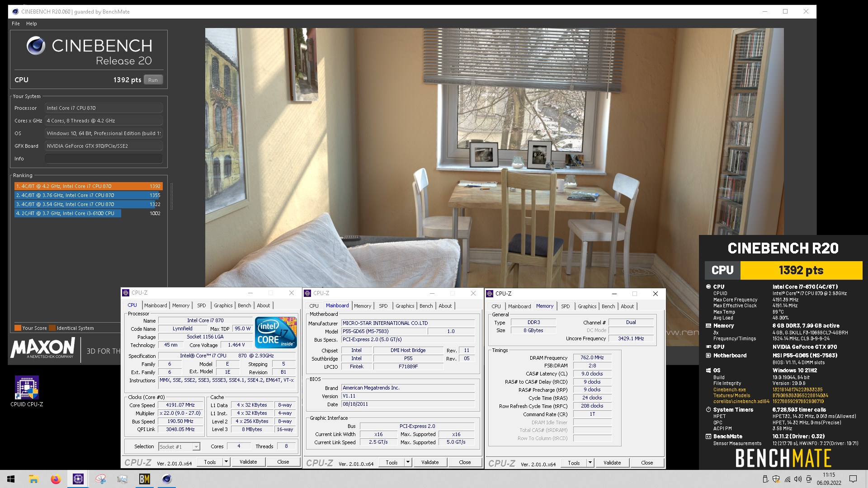Select ranking row 3 at 3.54 GHz
The height and width of the screenshot is (488, 868).
[x=88, y=204]
